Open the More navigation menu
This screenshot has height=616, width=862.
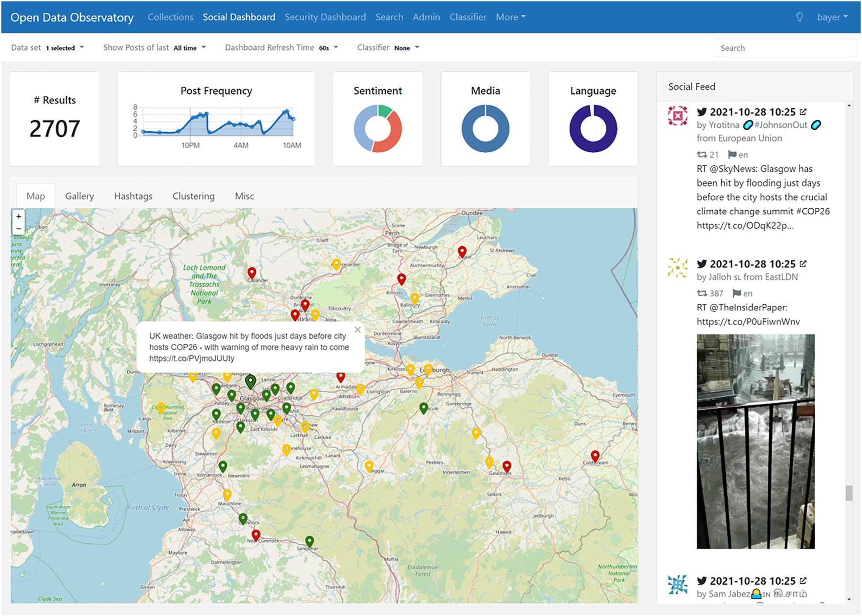point(510,17)
